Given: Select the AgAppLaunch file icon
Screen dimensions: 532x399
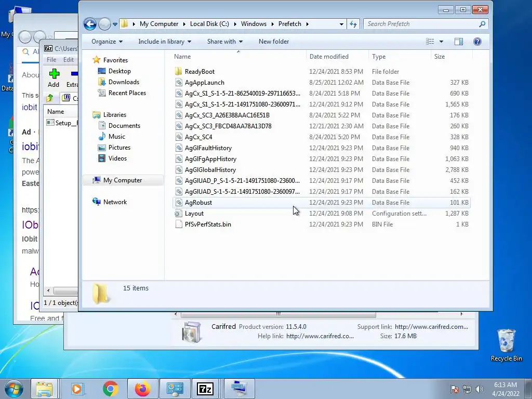Looking at the screenshot, I should coord(179,83).
